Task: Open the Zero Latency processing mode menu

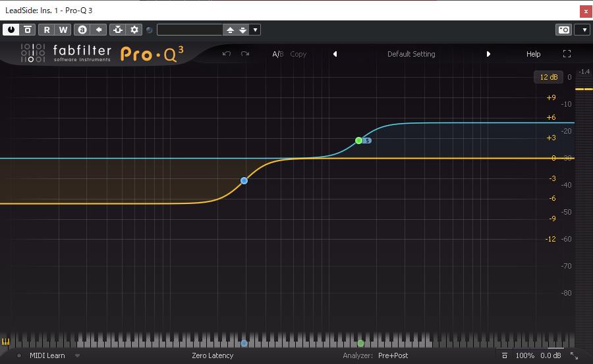Action: (213, 355)
